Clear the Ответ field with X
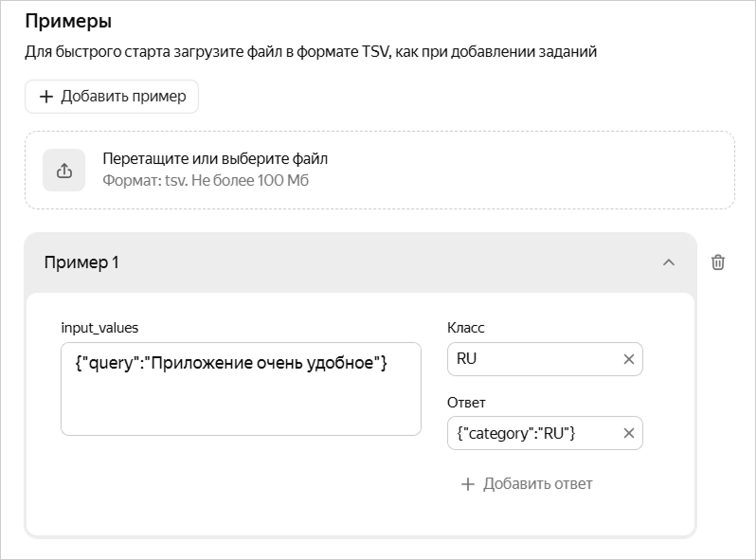The width and height of the screenshot is (756, 560). [x=628, y=433]
